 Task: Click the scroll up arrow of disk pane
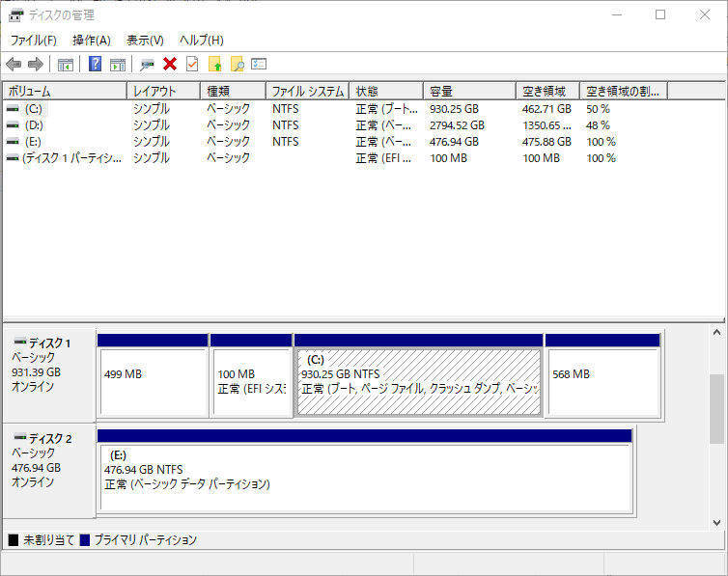[x=716, y=332]
